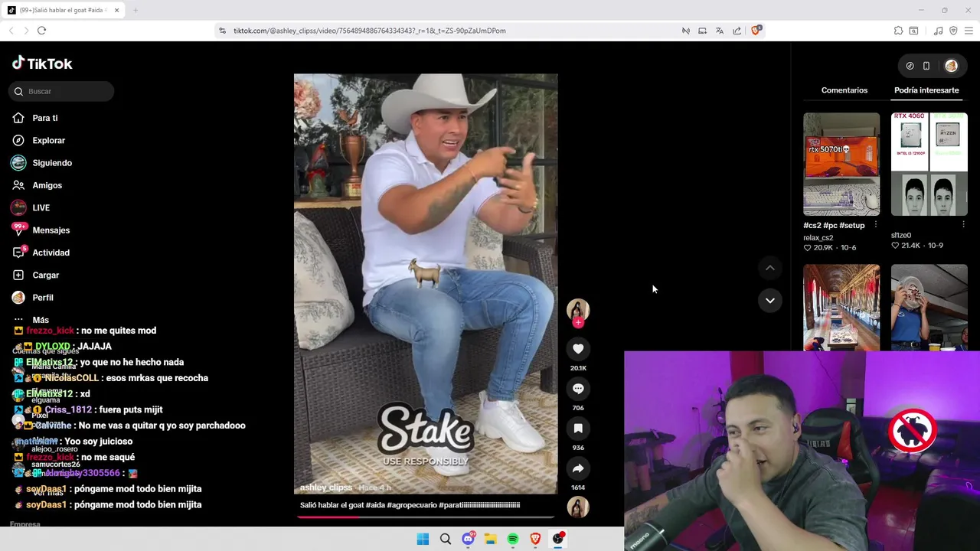Go to the previous video
Viewport: 980px width, 551px height.
coord(770,268)
